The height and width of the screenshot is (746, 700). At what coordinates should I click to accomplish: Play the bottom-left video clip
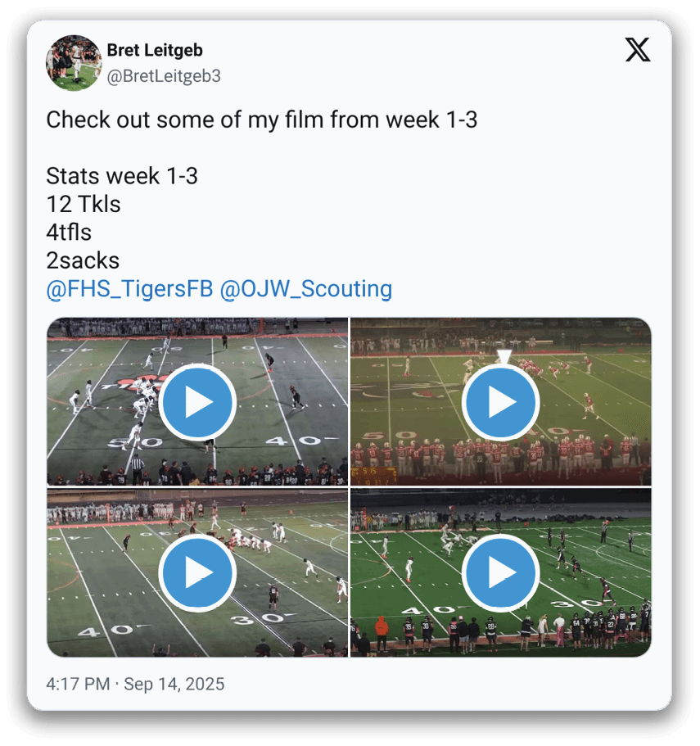point(197,572)
